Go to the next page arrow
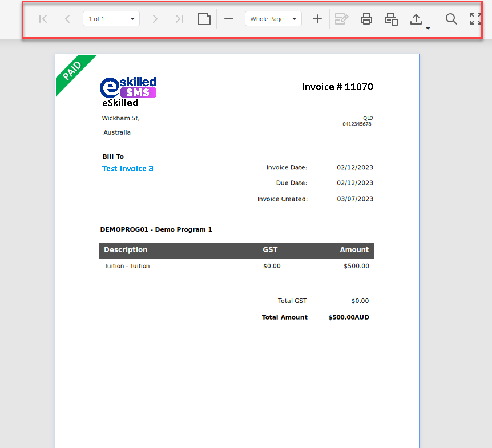 (x=155, y=19)
